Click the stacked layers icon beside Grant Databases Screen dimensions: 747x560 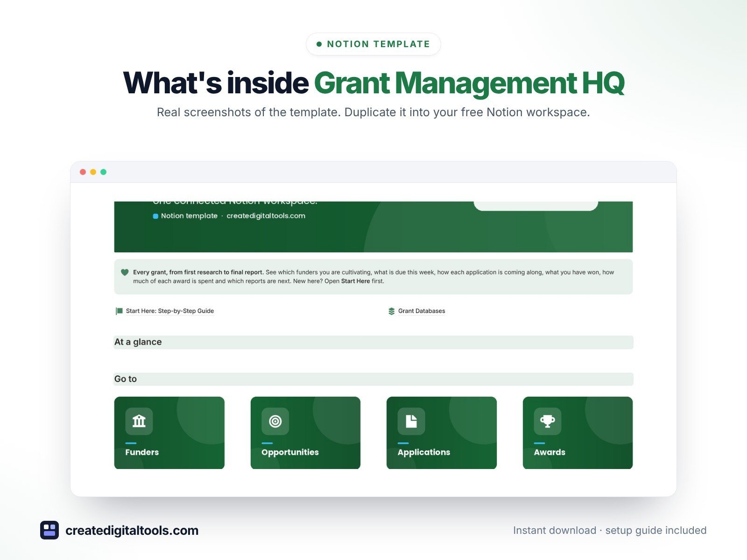392,311
